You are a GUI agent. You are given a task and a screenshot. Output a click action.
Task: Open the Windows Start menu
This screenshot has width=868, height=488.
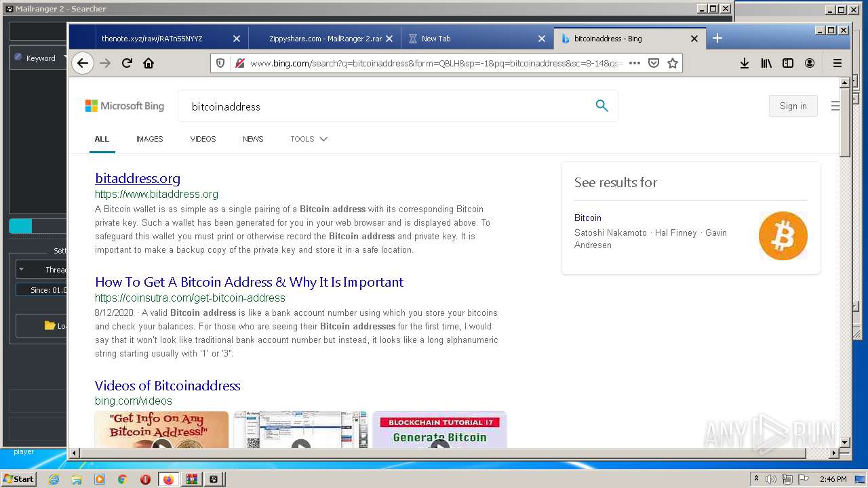(19, 479)
